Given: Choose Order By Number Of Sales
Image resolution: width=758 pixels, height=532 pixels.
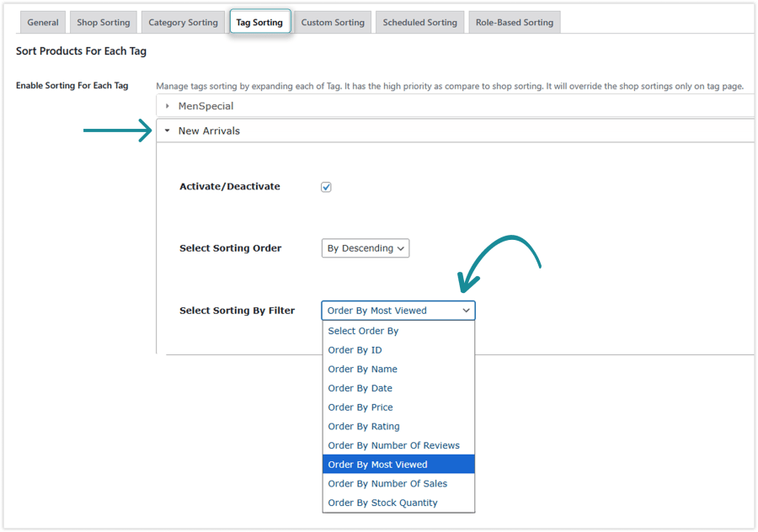Looking at the screenshot, I should (x=387, y=482).
